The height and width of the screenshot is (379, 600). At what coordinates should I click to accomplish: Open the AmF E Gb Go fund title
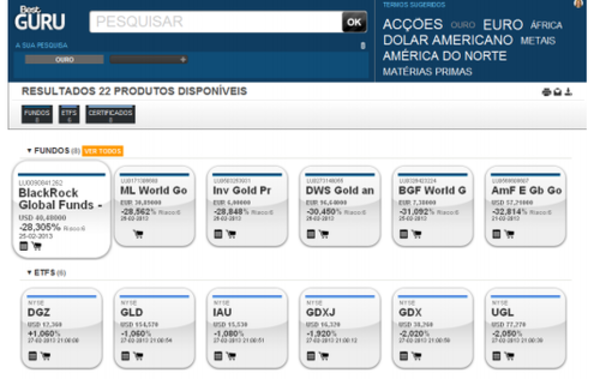[x=527, y=190]
